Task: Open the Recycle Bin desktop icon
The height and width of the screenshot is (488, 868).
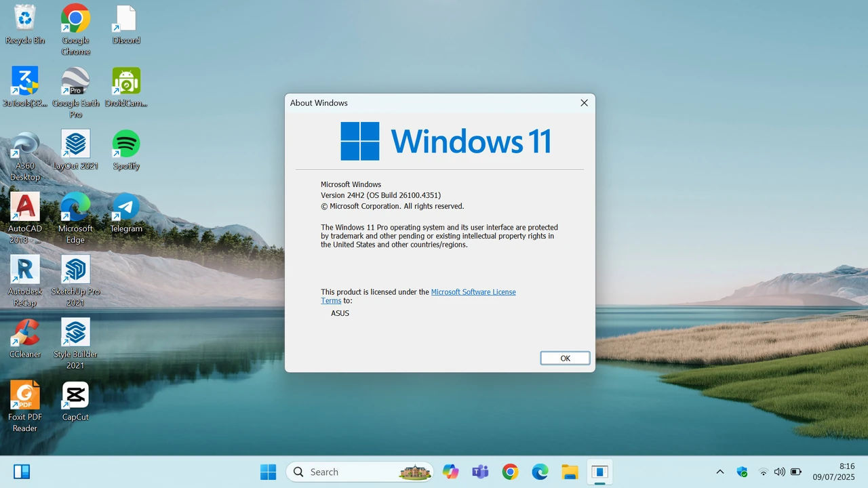Action: click(x=25, y=24)
